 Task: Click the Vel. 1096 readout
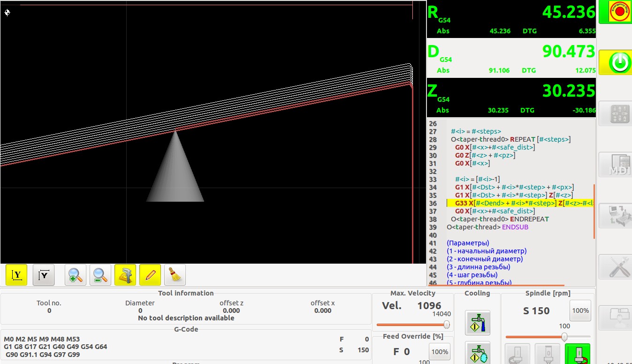[x=411, y=306]
